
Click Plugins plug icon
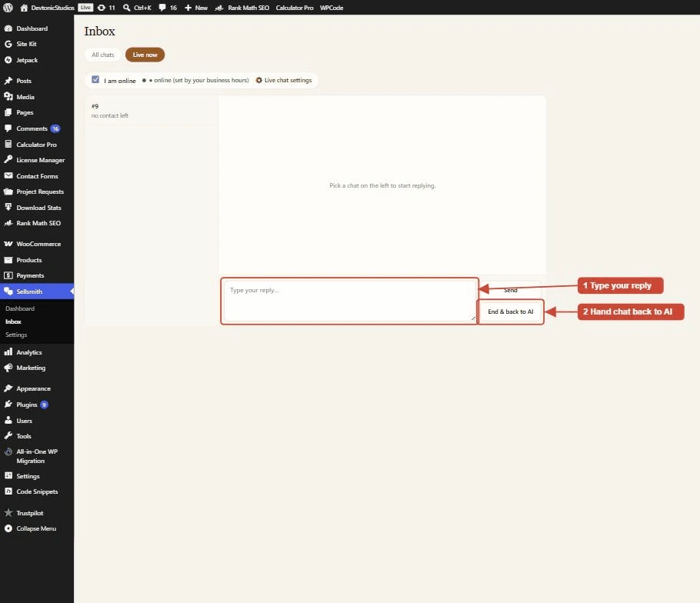click(x=8, y=405)
